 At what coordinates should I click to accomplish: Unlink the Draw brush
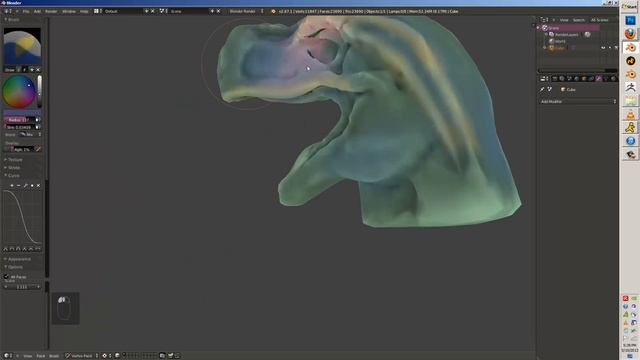[x=38, y=70]
